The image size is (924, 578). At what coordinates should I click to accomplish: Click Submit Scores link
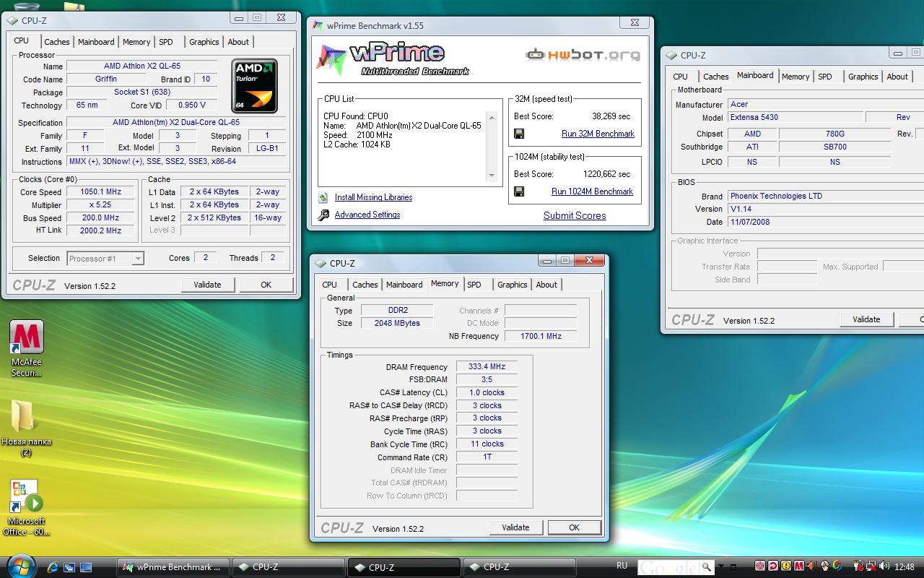tap(575, 215)
